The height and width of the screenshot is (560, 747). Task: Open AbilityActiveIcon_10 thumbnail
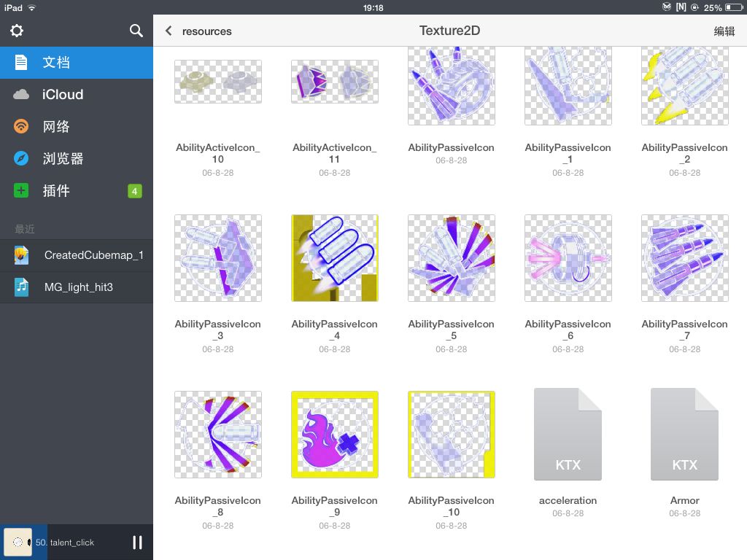tap(217, 82)
